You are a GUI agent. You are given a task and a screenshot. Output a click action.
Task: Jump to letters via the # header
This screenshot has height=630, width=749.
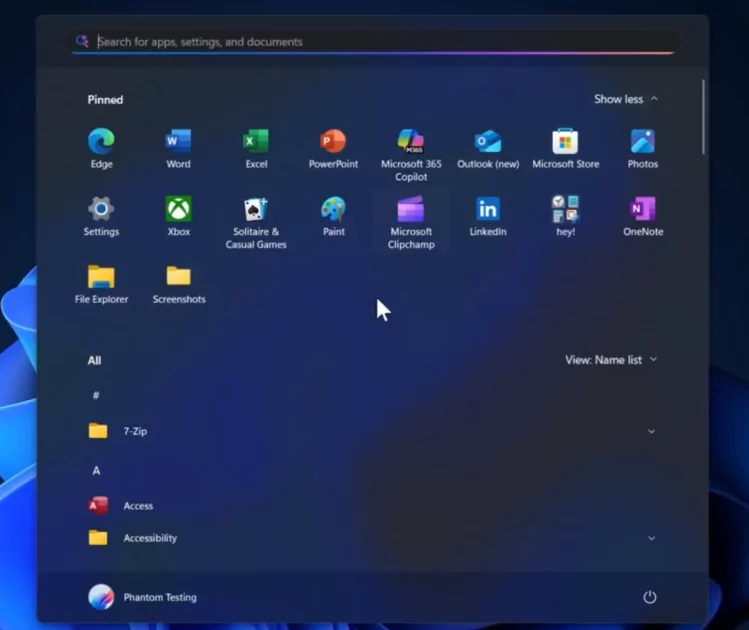[96, 395]
